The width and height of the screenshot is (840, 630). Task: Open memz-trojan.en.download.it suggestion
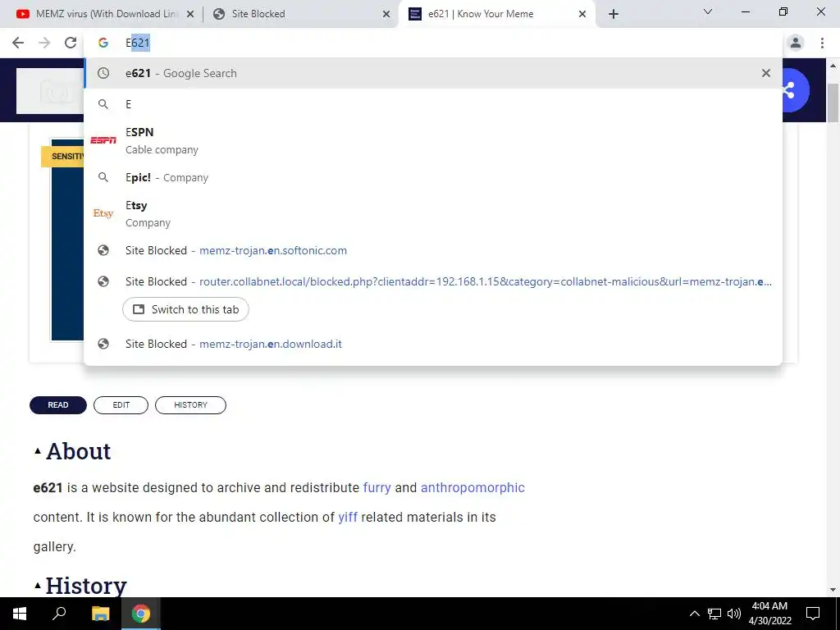tap(433, 344)
